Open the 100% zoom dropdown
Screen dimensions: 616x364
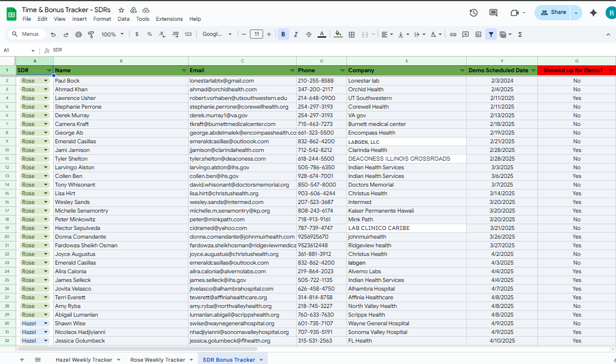tap(112, 35)
